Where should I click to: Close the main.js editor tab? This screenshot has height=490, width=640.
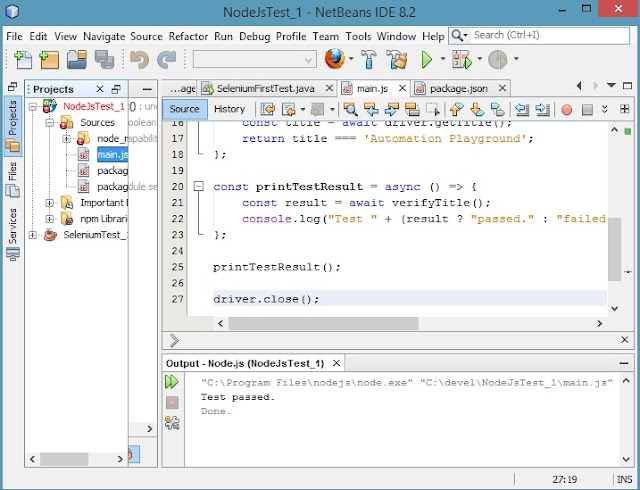tap(402, 88)
